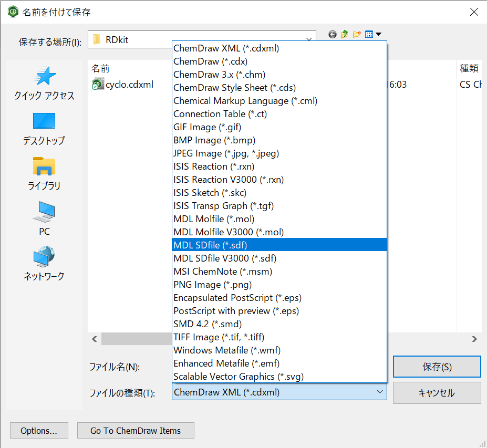Select the PC location icon

point(44,218)
